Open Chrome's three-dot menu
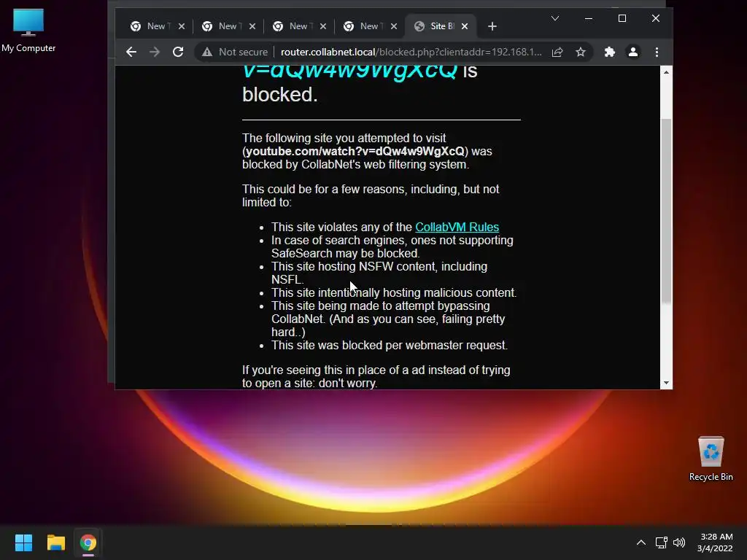Image resolution: width=747 pixels, height=560 pixels. [x=657, y=52]
